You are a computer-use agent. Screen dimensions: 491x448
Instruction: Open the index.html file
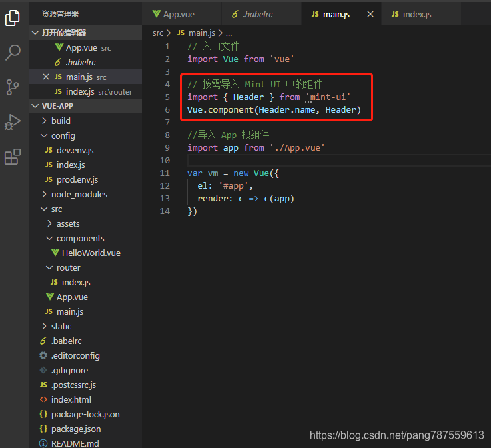[x=85, y=399]
